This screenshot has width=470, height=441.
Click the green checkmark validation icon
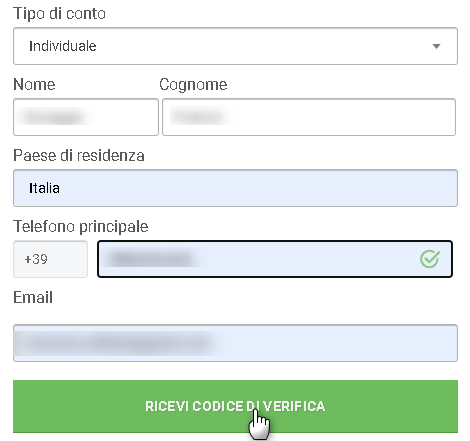[x=430, y=259]
